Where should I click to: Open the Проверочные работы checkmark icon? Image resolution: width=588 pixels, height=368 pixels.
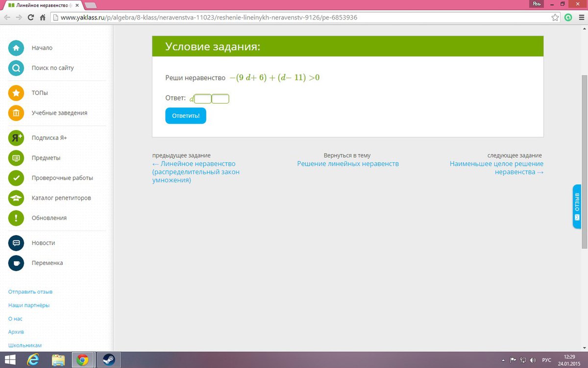(16, 178)
